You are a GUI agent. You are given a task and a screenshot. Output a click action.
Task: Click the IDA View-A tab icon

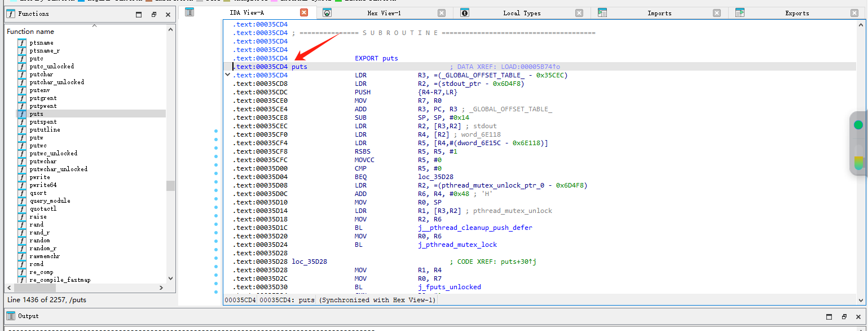click(x=190, y=12)
